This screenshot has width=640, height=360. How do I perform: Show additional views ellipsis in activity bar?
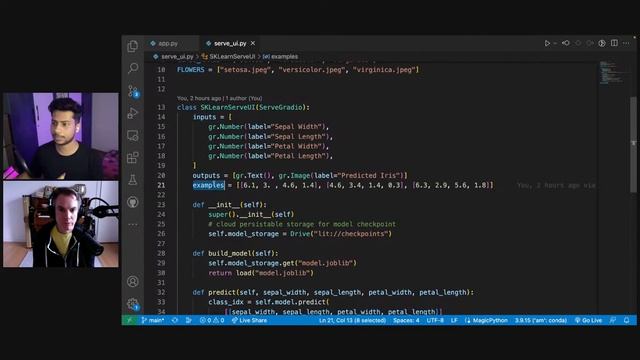(x=133, y=224)
